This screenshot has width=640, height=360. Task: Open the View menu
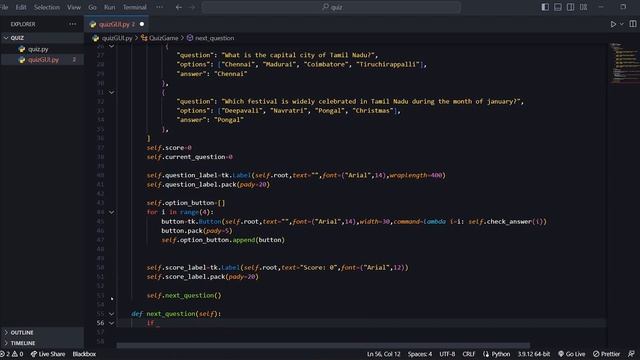tap(74, 7)
